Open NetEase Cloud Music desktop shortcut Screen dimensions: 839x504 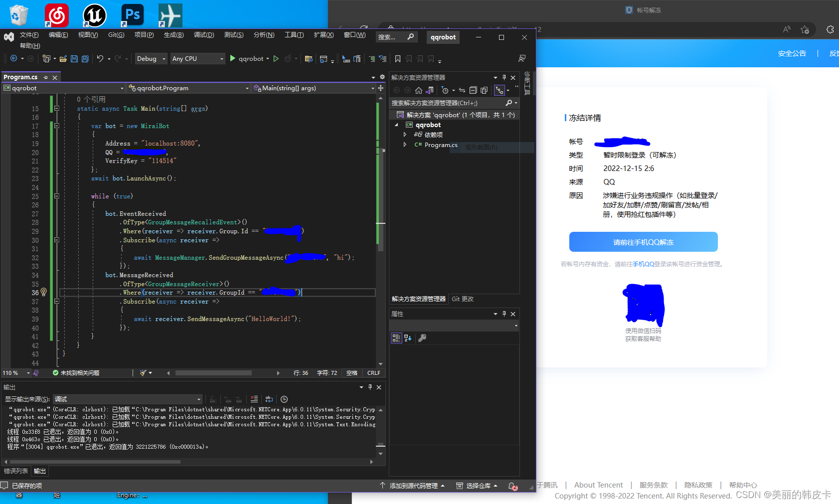pos(56,15)
